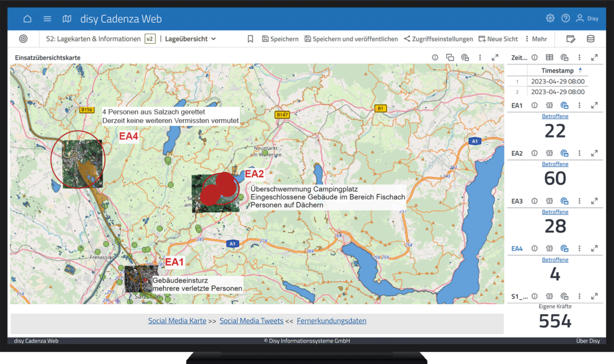Show info for the Zeit table panel
Screen dimensions: 614x364
pos(534,57)
